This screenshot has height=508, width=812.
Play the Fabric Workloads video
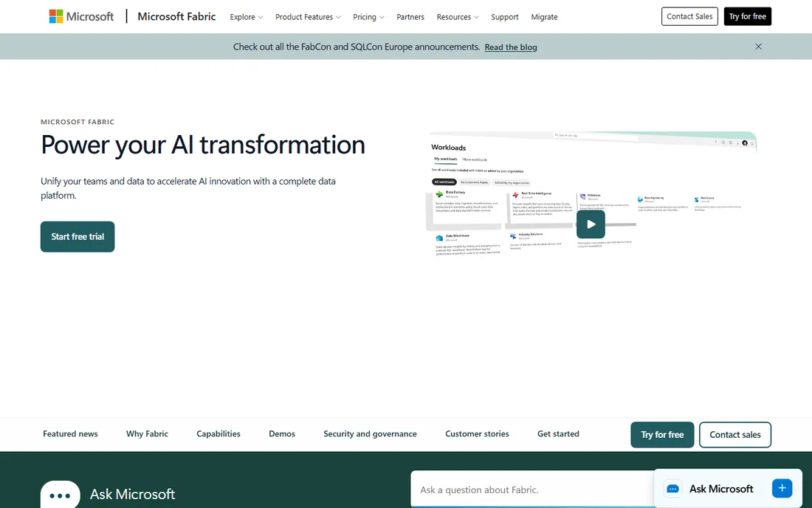pos(591,224)
